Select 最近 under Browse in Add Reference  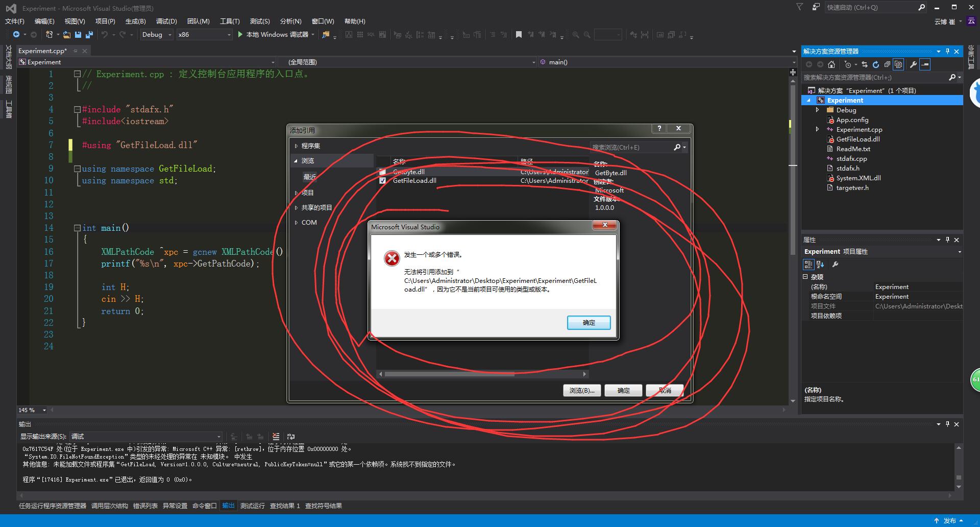pos(310,177)
